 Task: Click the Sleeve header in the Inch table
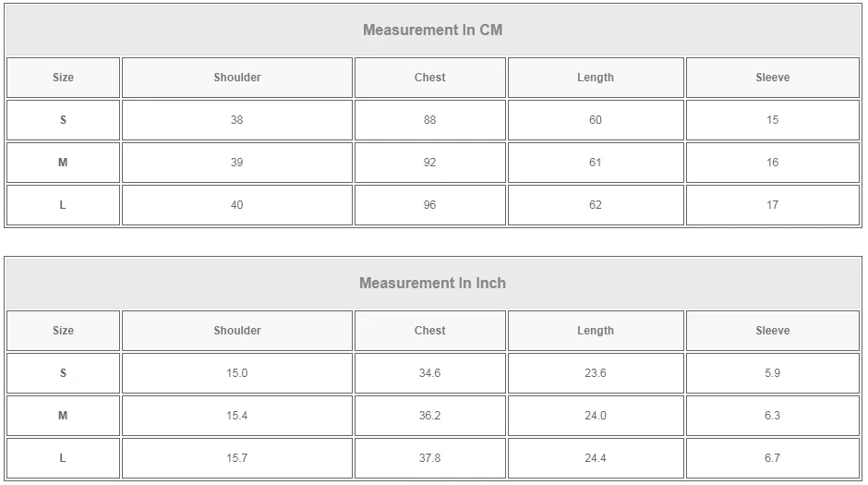(772, 331)
